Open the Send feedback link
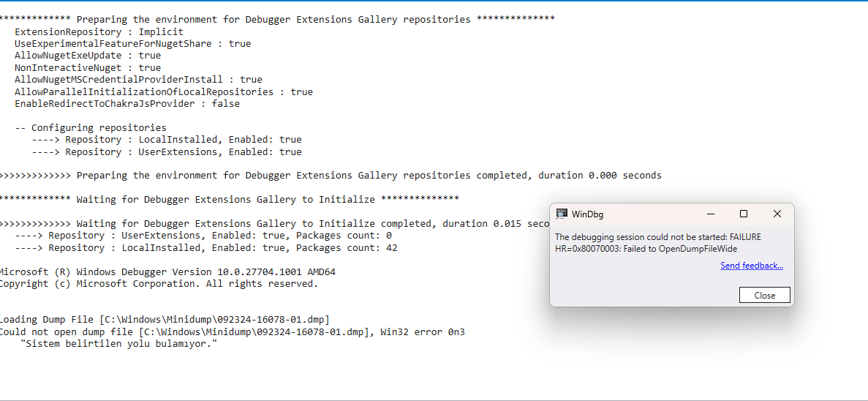Image resolution: width=868 pixels, height=401 pixels. [x=752, y=266]
